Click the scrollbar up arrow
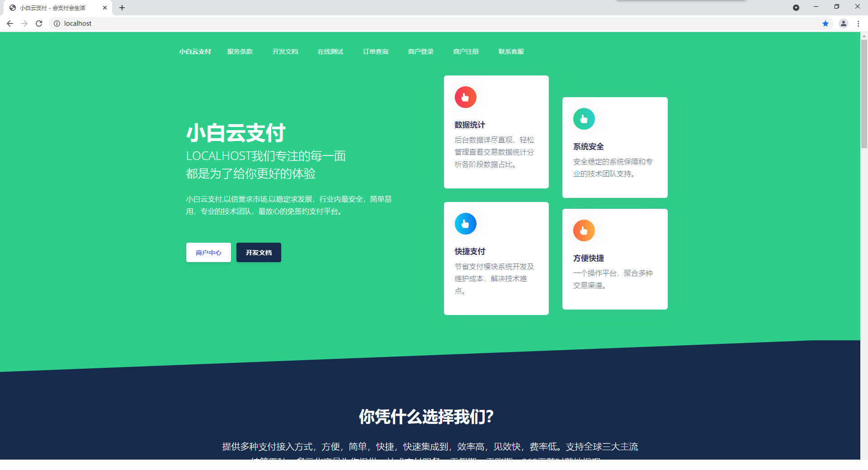This screenshot has height=470, width=868. [864, 35]
